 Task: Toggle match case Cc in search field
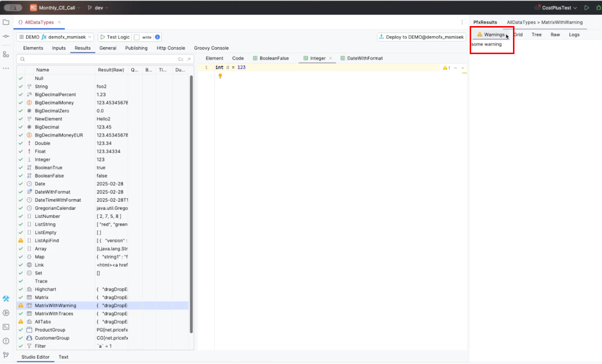click(x=181, y=59)
